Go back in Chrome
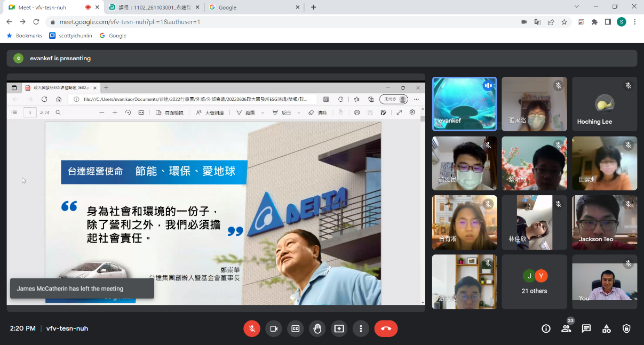This screenshot has height=345, width=644. click(x=9, y=22)
